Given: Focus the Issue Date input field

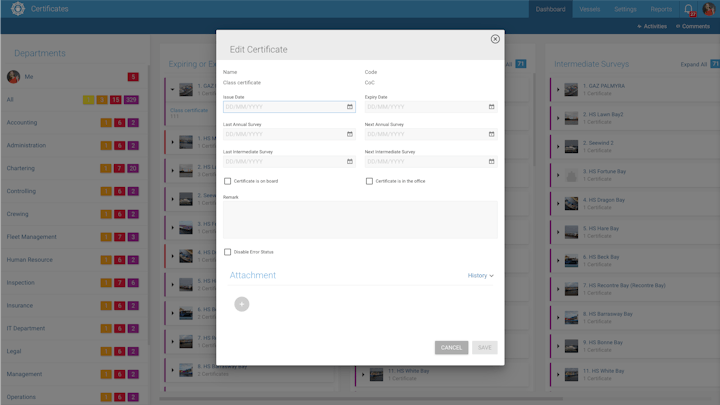Looking at the screenshot, I should [x=289, y=107].
